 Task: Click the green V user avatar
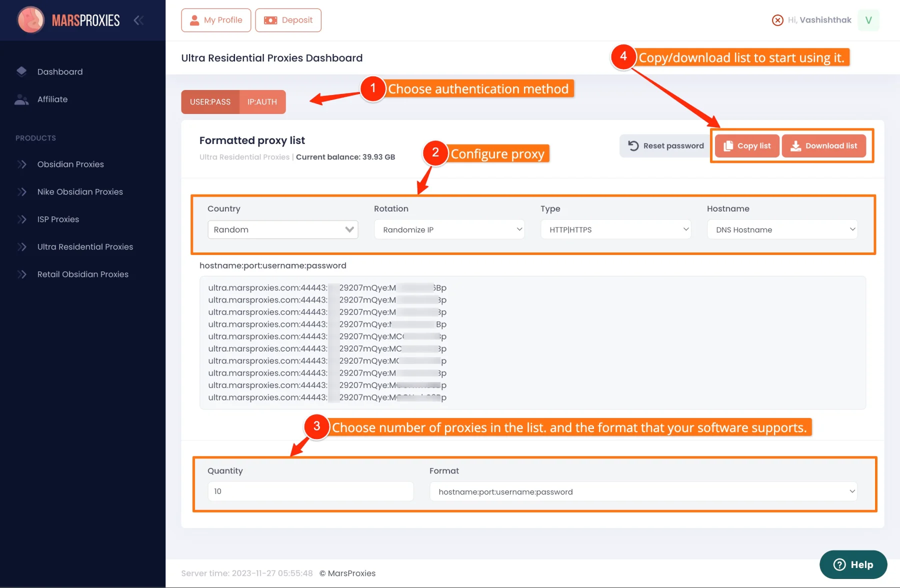tap(868, 20)
